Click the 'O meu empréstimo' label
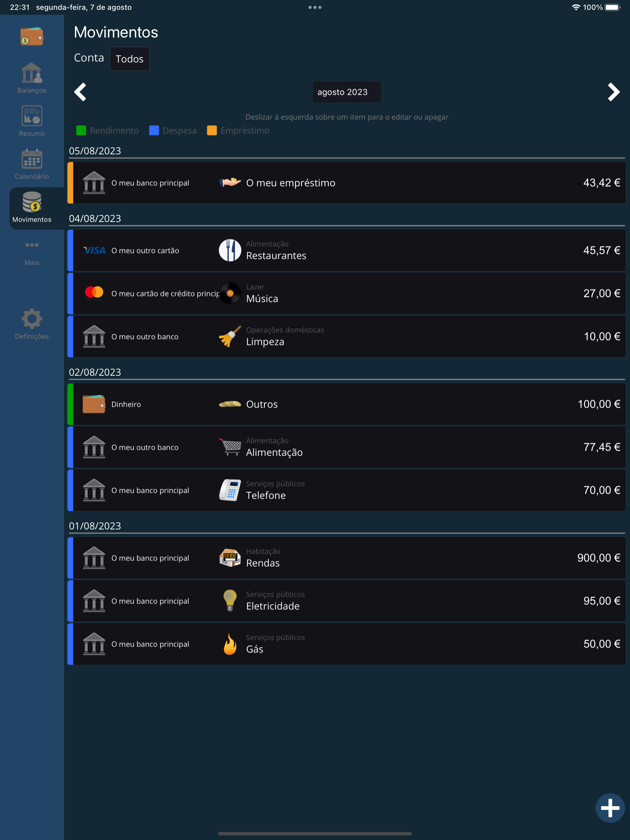The height and width of the screenshot is (840, 630). click(291, 183)
